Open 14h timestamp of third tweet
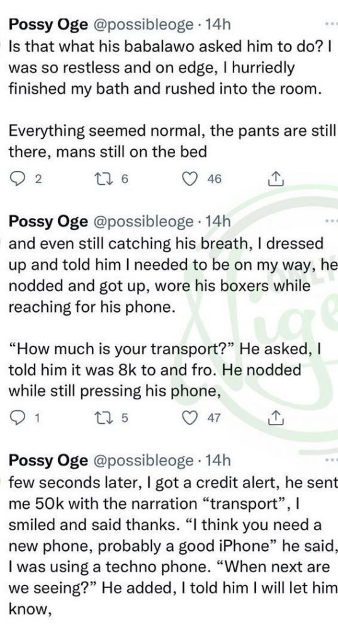The height and width of the screenshot is (644, 338). click(x=218, y=461)
